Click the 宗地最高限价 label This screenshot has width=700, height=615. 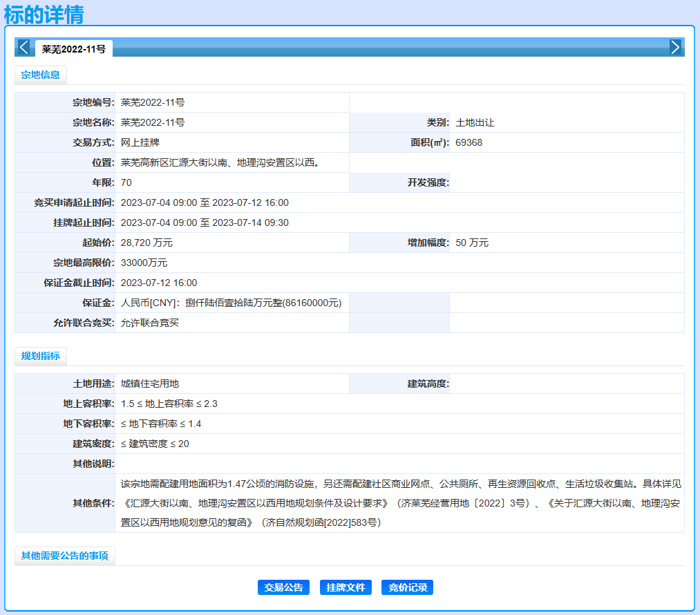(84, 263)
